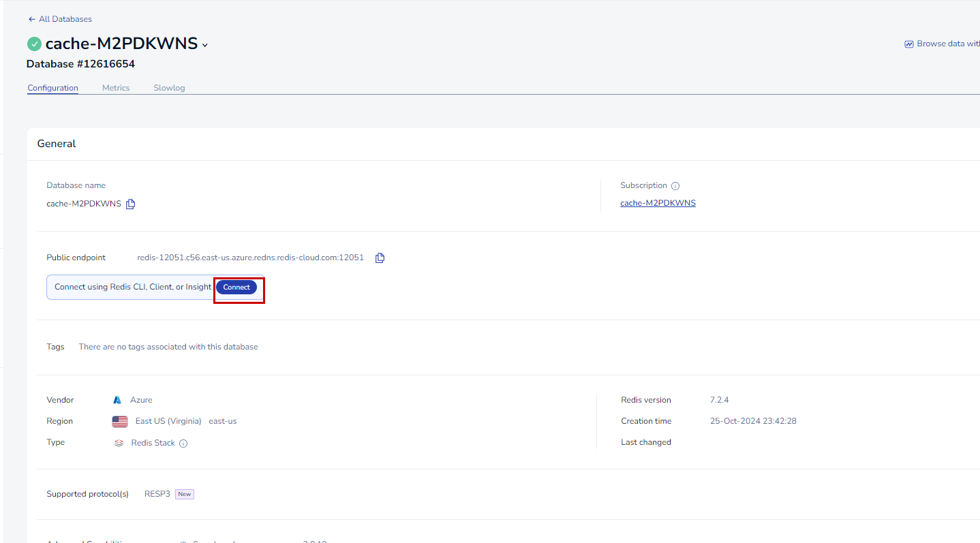Click the Browse data link
The width and height of the screenshot is (980, 543).
(948, 44)
